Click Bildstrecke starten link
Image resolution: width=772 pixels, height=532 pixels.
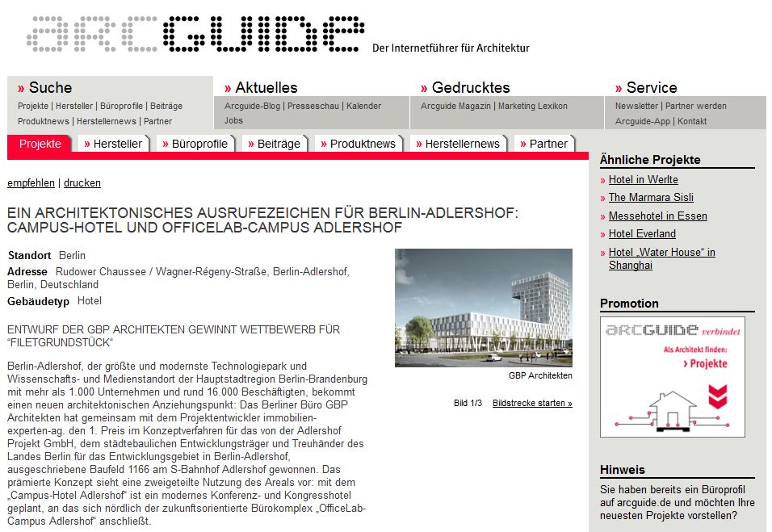pos(532,403)
